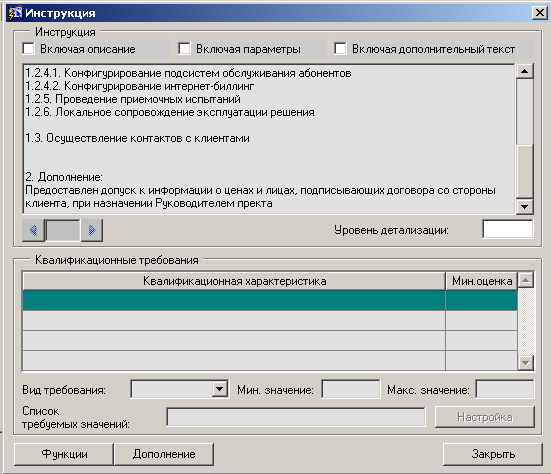Select the highlighted teal row in requirements table
This screenshot has height=474, width=551.
270,300
